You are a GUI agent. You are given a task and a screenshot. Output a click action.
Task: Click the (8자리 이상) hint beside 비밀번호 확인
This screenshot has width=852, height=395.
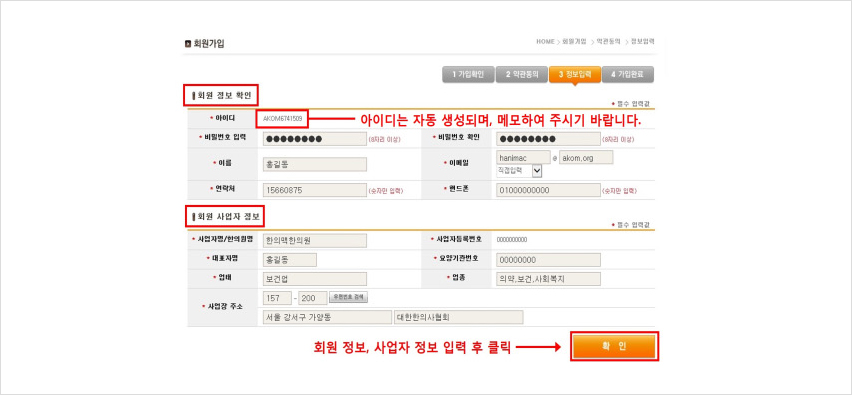click(618, 140)
